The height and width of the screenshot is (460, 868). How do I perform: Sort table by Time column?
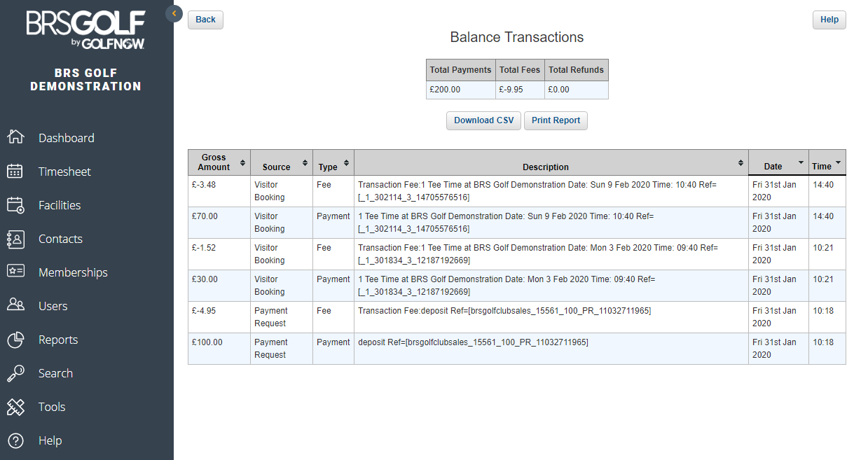827,162
